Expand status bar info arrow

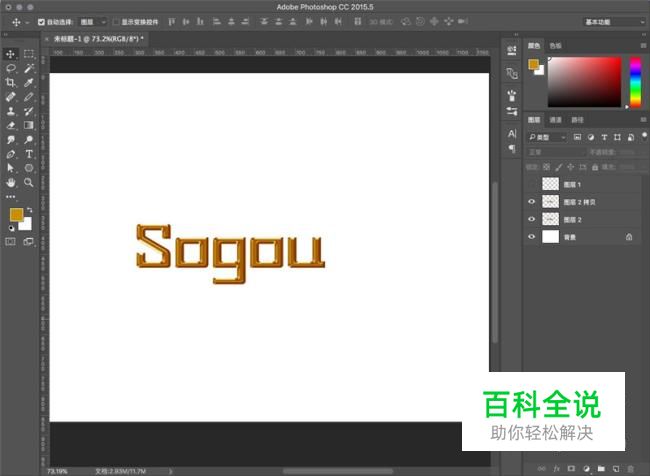pos(170,471)
